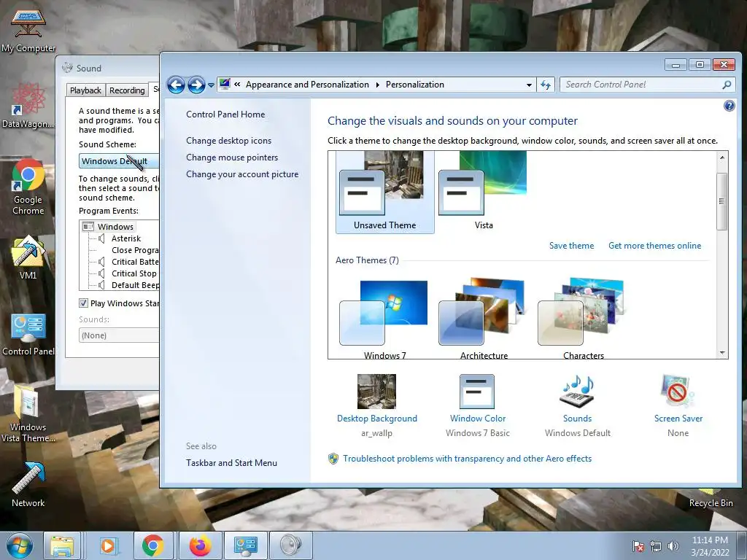Image resolution: width=747 pixels, height=560 pixels.
Task: Select the Characters Aero theme
Action: [583, 319]
